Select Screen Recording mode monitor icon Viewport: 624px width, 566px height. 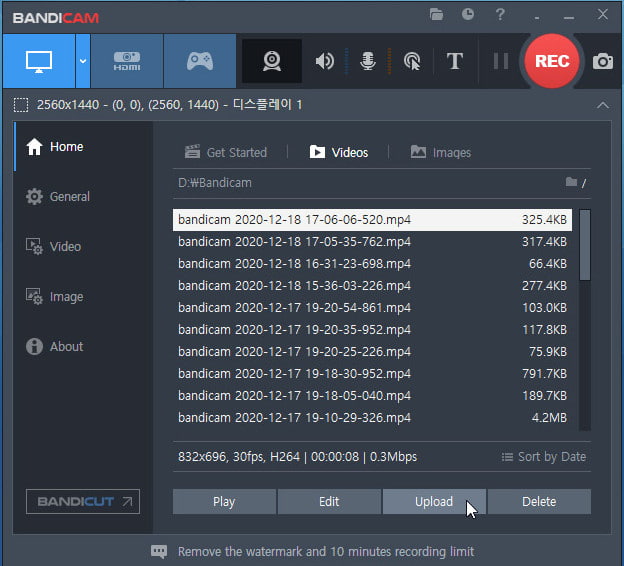pos(39,61)
